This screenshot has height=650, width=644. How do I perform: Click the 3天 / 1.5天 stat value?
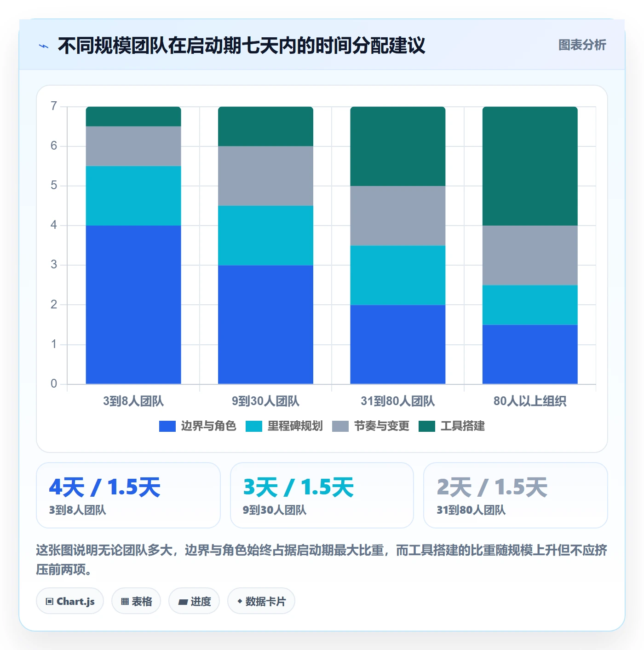[x=299, y=487]
